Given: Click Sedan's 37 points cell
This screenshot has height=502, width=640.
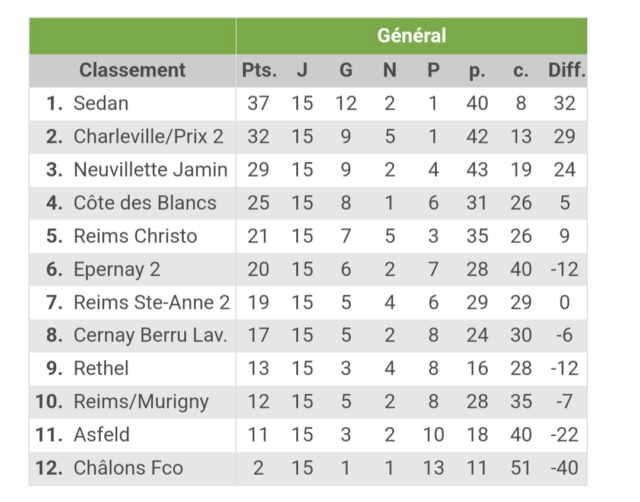Looking at the screenshot, I should 258,103.
